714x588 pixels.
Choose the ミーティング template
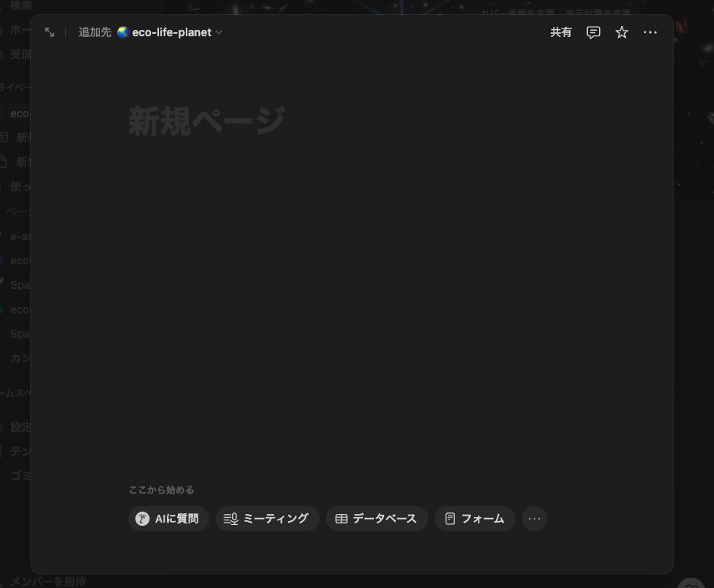coord(267,519)
